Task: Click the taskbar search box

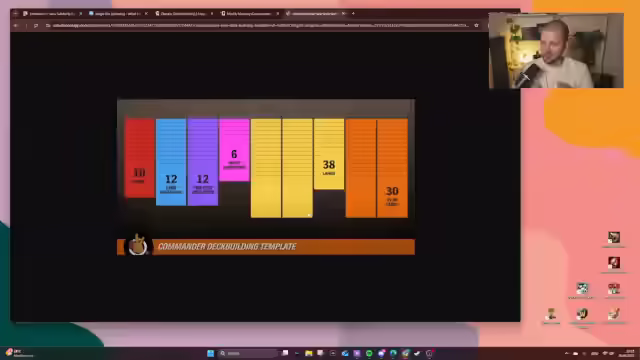Action: [x=248, y=353]
